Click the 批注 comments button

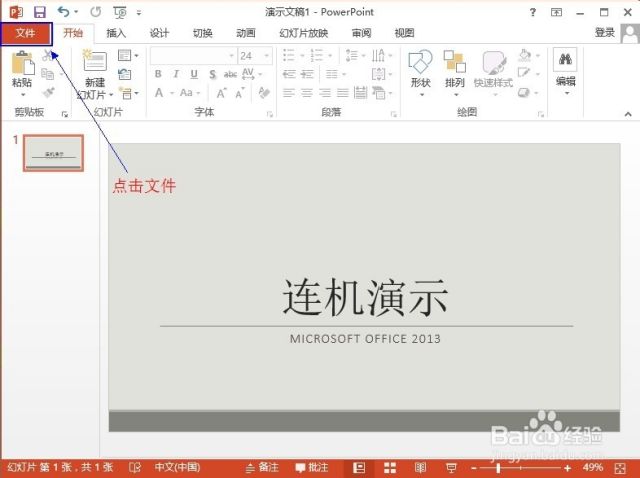coord(312,467)
